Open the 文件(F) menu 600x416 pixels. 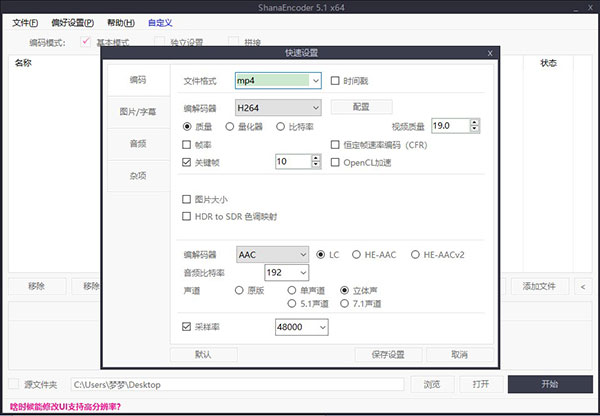point(25,23)
